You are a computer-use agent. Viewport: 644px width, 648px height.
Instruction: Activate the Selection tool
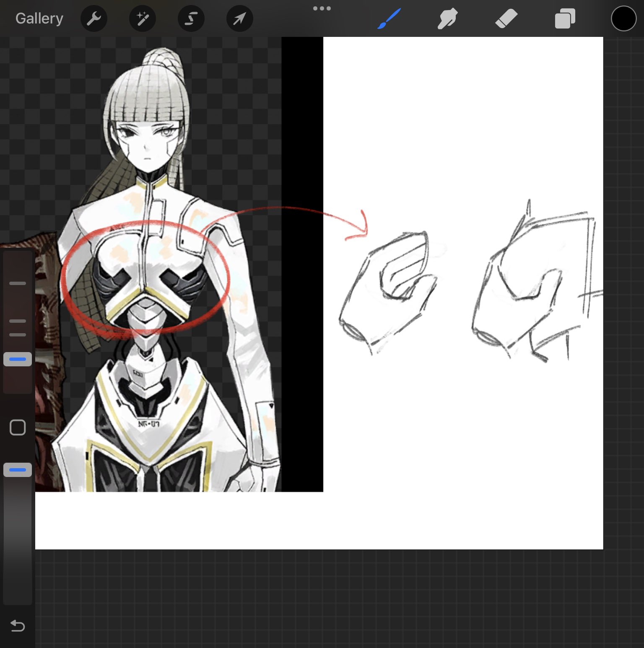191,18
